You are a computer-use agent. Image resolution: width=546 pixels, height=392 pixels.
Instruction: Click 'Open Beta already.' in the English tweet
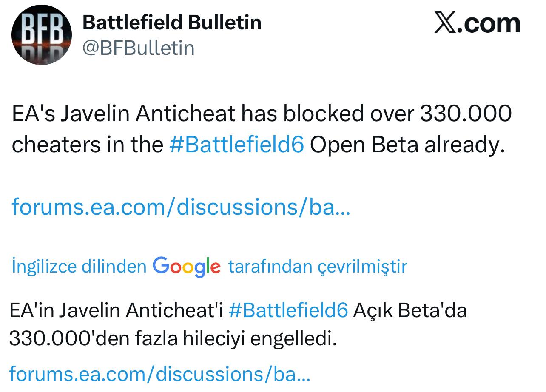coord(407,145)
